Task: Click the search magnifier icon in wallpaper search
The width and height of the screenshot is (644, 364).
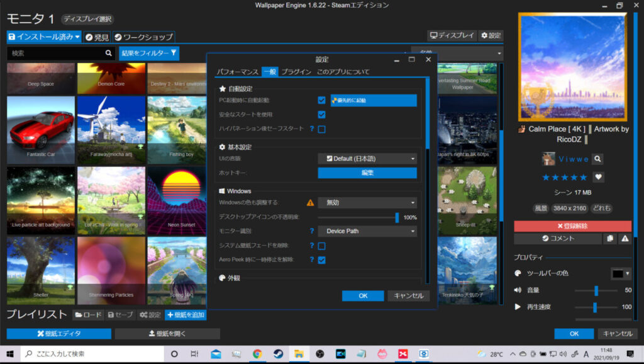Action: click(x=108, y=53)
